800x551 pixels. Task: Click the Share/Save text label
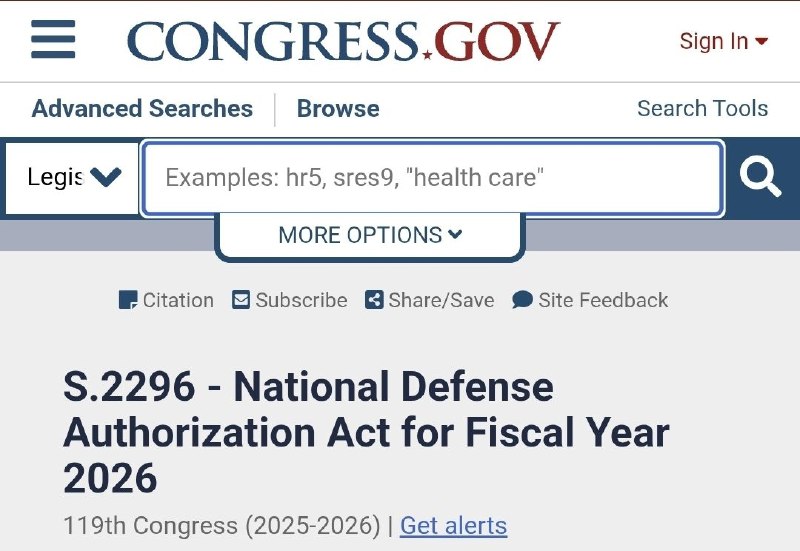click(x=441, y=300)
